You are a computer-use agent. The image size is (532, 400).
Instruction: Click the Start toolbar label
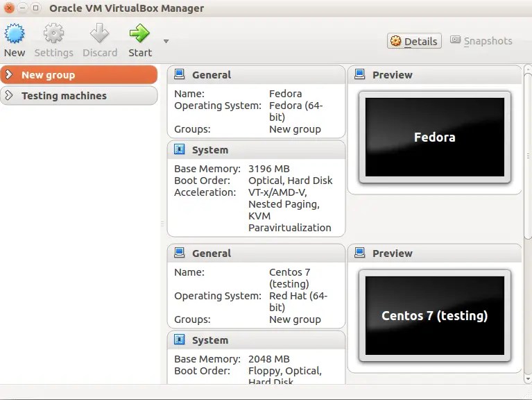(140, 53)
